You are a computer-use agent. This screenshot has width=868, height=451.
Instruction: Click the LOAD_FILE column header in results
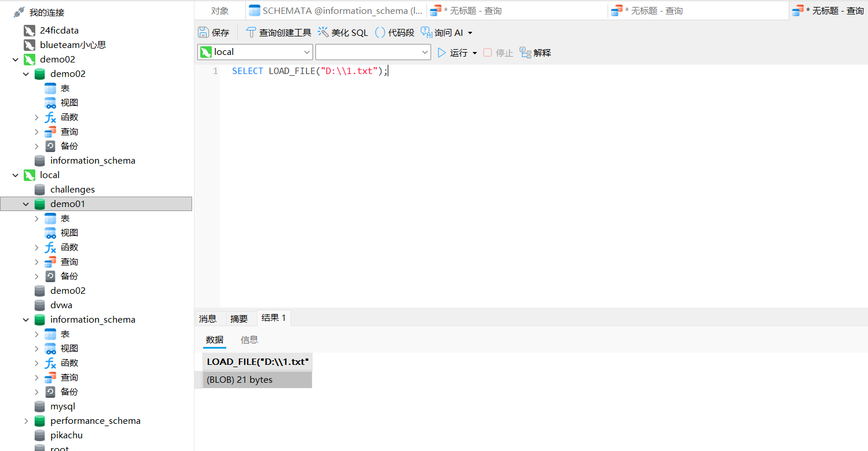coord(258,362)
